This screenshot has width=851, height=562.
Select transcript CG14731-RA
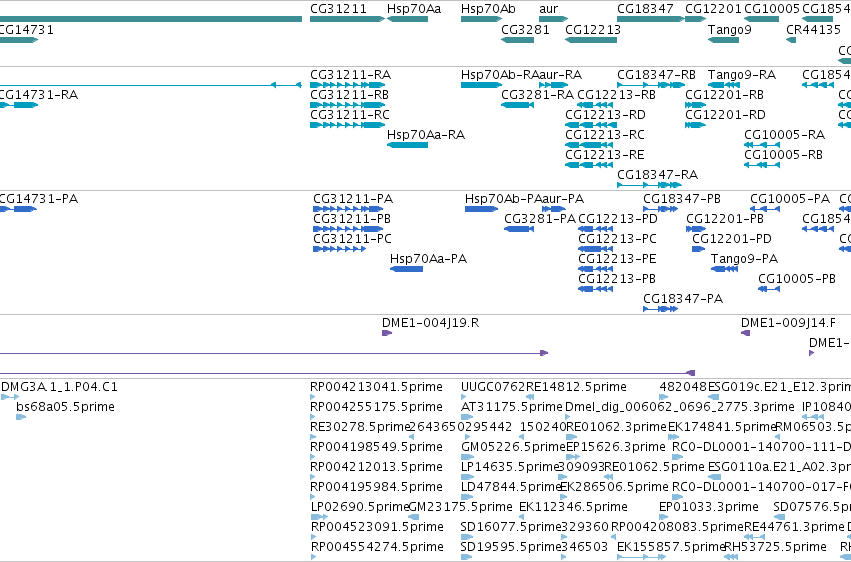pyautogui.click(x=18, y=105)
